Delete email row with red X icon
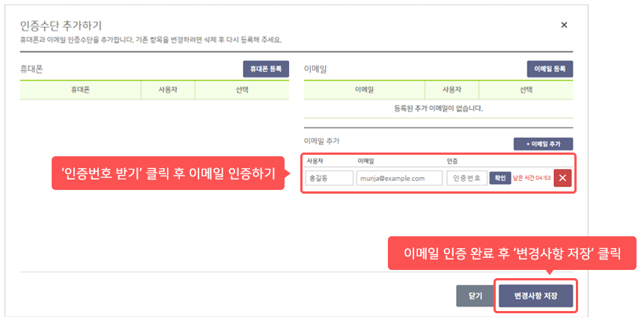644x323 pixels. [562, 178]
